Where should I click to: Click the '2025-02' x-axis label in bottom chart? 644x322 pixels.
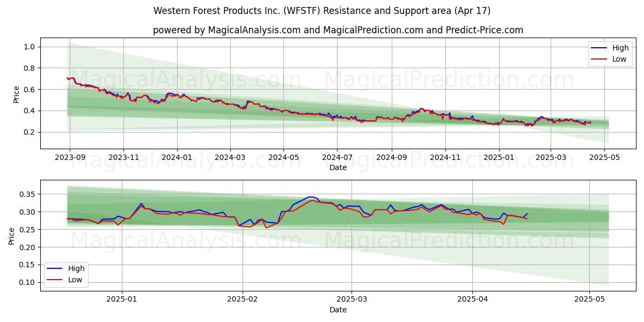(243, 301)
